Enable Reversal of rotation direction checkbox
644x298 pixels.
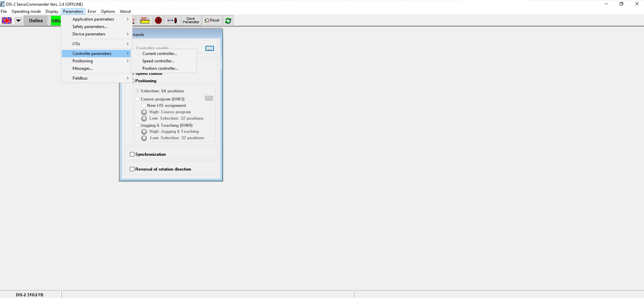[x=132, y=169]
